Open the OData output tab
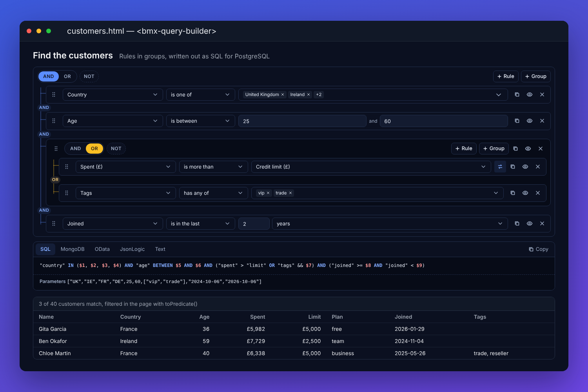Screen dimensions: 588x392 click(102, 249)
